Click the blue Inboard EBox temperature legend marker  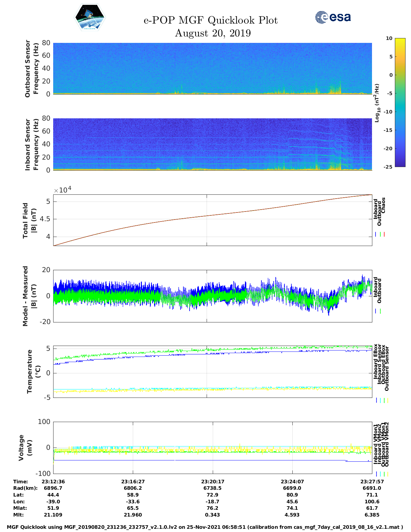(x=376, y=400)
